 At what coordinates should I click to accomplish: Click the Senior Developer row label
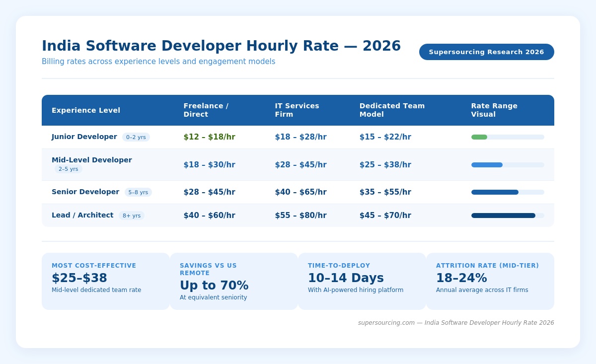(85, 192)
